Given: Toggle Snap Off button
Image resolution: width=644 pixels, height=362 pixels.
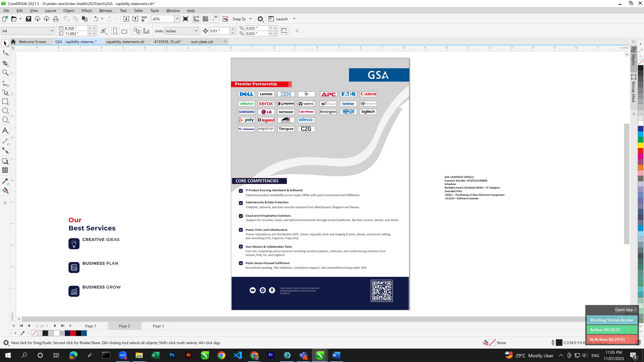Looking at the screenshot, I should pos(226,19).
